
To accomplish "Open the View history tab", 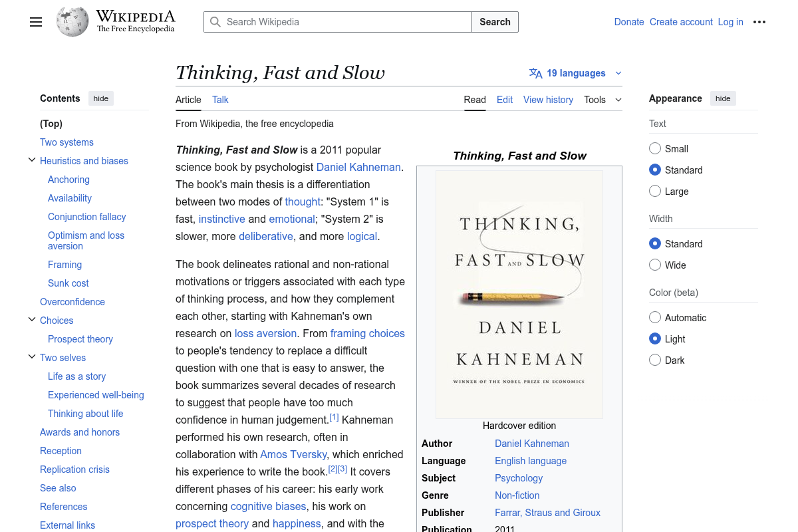I will coord(548,99).
